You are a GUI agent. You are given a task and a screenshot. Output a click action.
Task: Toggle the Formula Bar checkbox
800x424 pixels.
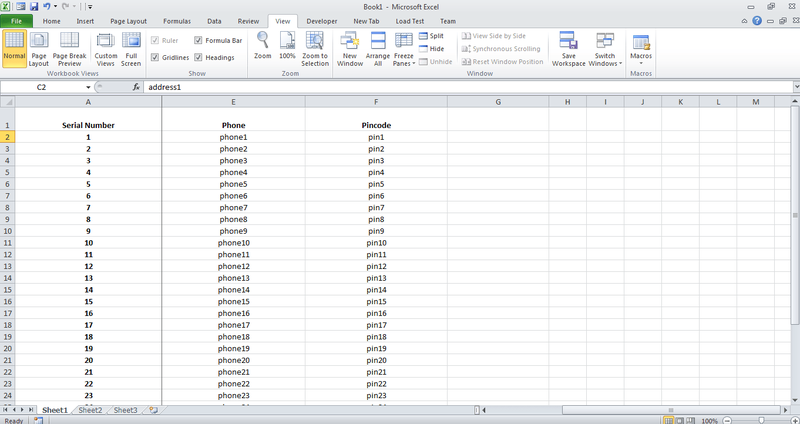tap(198, 40)
